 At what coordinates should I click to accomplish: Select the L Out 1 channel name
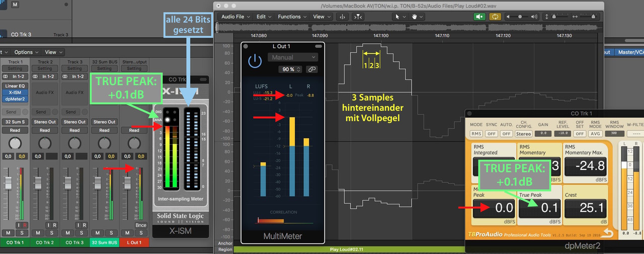pyautogui.click(x=134, y=242)
